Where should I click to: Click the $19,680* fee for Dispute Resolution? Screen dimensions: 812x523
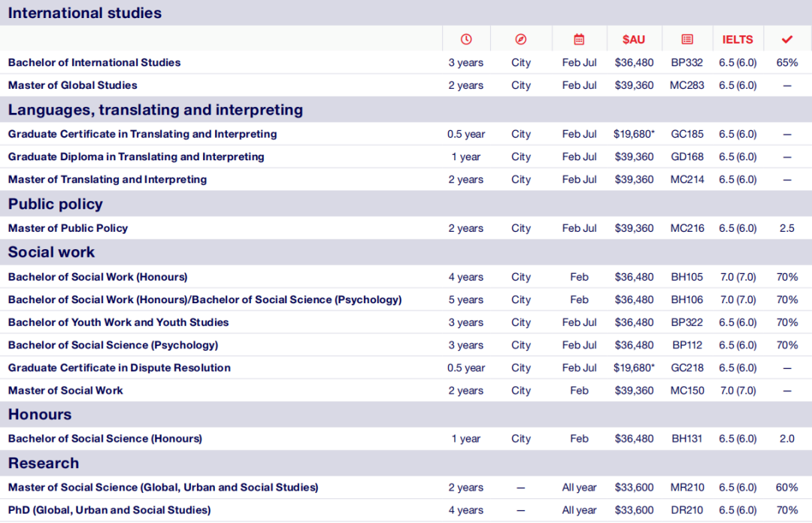(x=634, y=368)
